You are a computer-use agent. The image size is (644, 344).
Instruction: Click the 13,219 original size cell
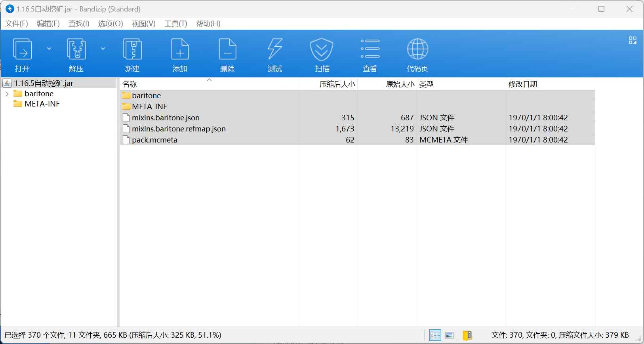(402, 129)
